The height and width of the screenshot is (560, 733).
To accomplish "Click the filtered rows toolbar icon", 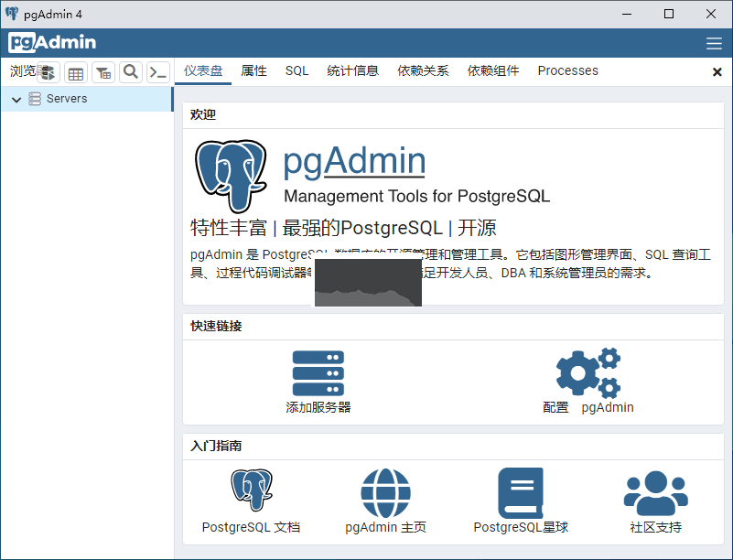I will 103,72.
